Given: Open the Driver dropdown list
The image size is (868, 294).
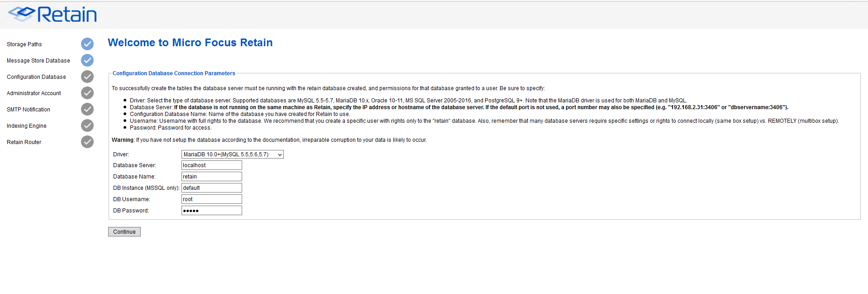Looking at the screenshot, I should tap(232, 154).
